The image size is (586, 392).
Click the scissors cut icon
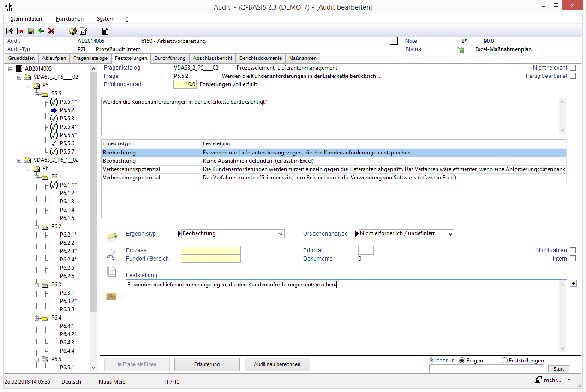pos(111,254)
